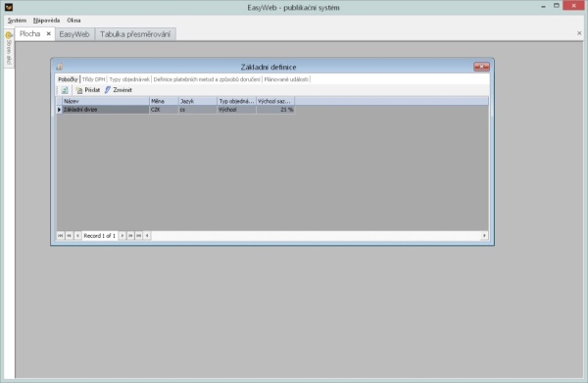588x383 pixels.
Task: Go to the first record in navigator
Action: pyautogui.click(x=61, y=235)
